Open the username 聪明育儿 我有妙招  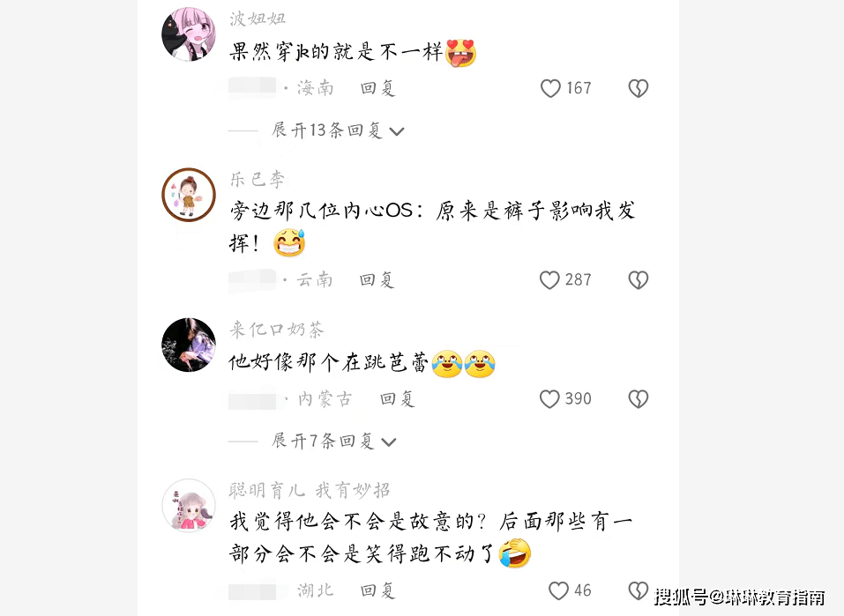click(x=310, y=490)
